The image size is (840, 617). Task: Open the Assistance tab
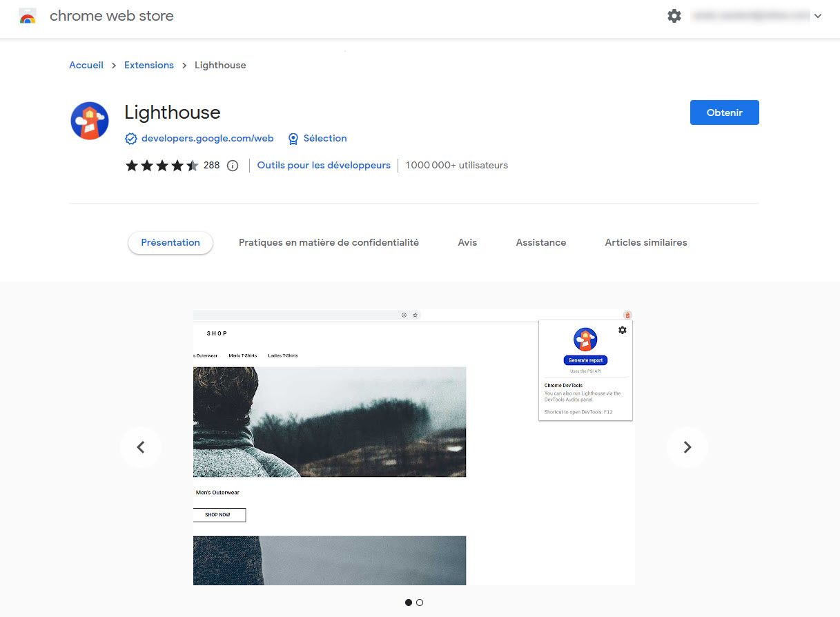coord(541,242)
